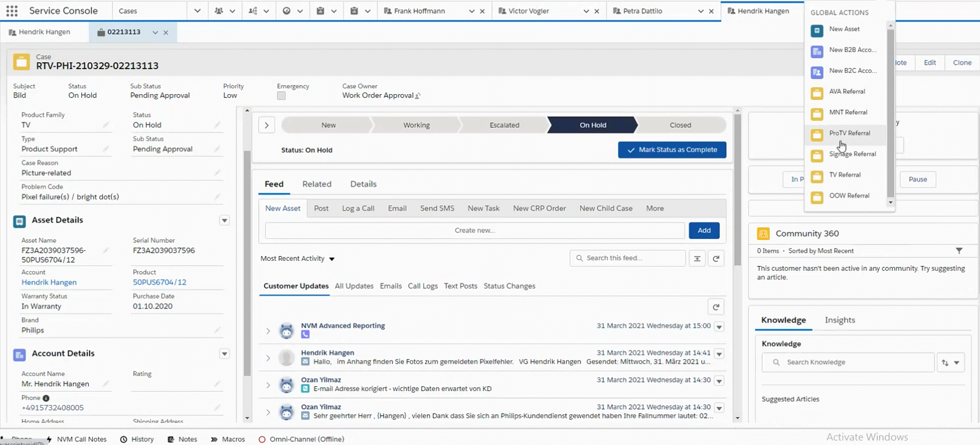
Task: Click the Add button
Action: click(704, 231)
